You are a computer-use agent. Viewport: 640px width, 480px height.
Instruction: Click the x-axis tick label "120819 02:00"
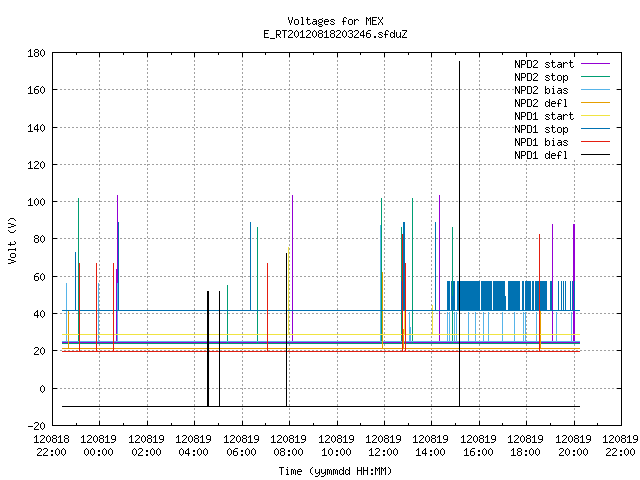[146, 446]
